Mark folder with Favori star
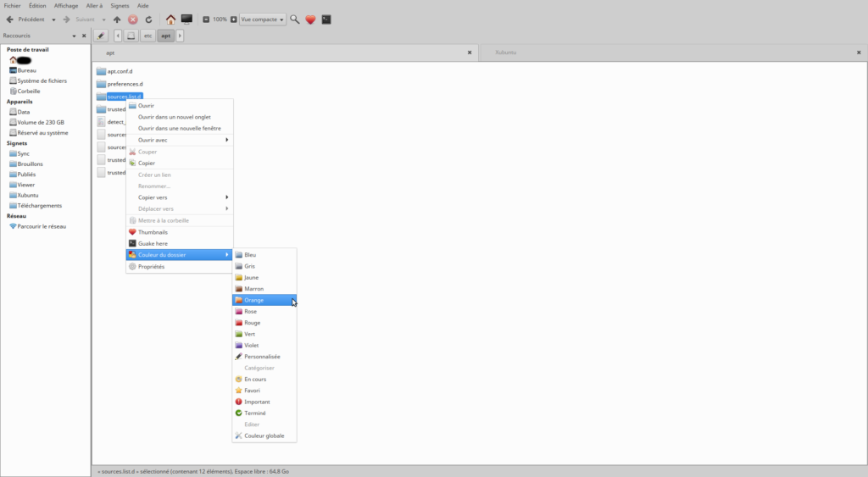The width and height of the screenshot is (868, 477). 264,391
